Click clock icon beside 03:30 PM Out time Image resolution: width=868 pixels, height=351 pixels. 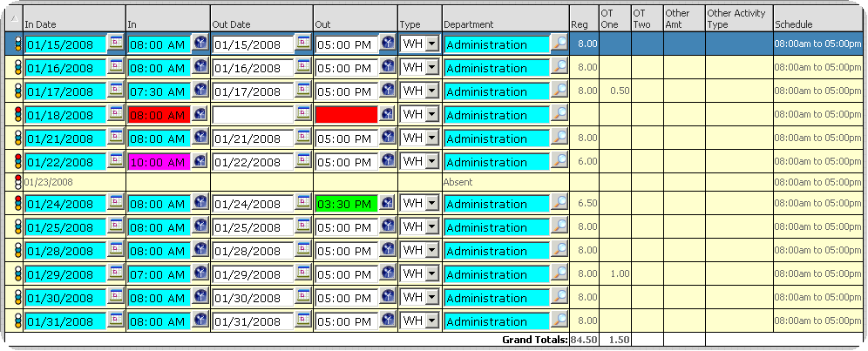pyautogui.click(x=388, y=204)
